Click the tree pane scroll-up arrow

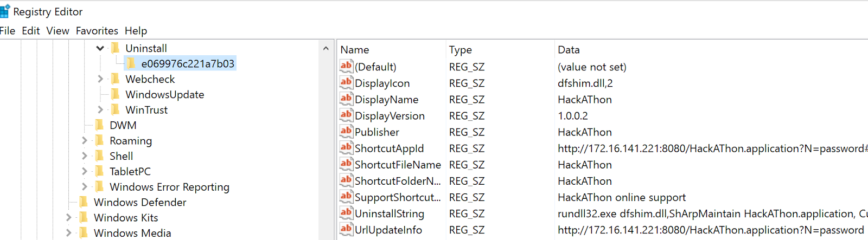tap(325, 48)
